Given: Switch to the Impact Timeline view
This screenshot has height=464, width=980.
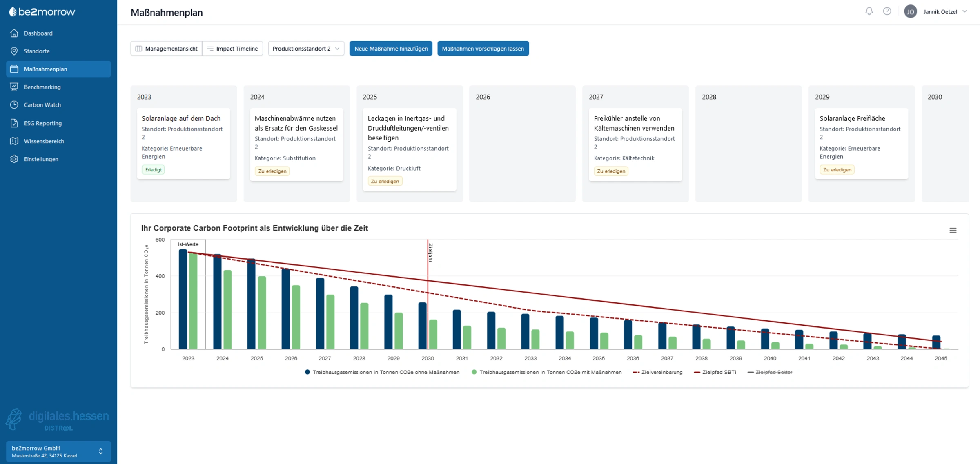Looking at the screenshot, I should click(233, 49).
